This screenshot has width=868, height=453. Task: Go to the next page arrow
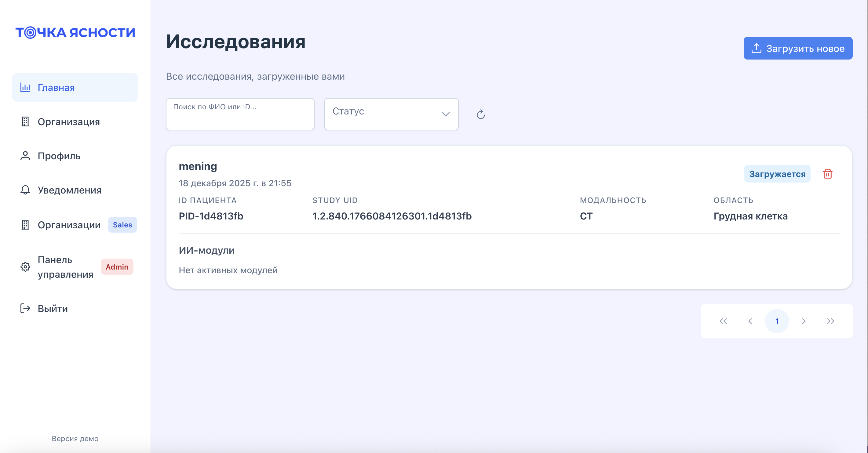[804, 321]
